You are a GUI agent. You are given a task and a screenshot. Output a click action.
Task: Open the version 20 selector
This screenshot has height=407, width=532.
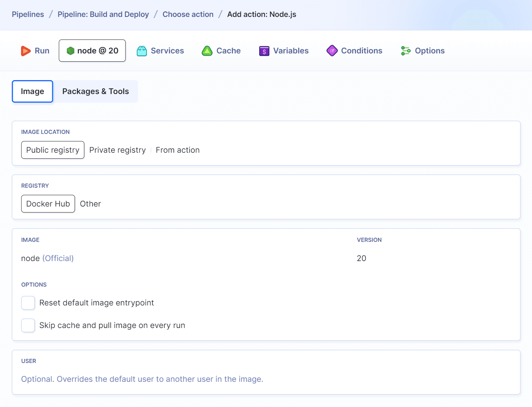click(x=361, y=258)
